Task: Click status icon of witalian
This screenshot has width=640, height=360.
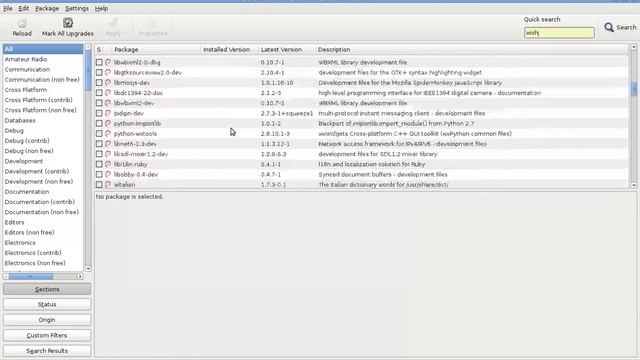Action: (108, 184)
